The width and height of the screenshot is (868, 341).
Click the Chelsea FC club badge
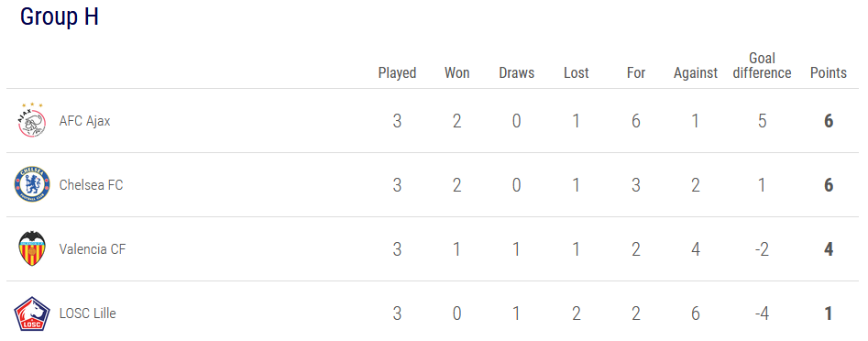(x=32, y=184)
